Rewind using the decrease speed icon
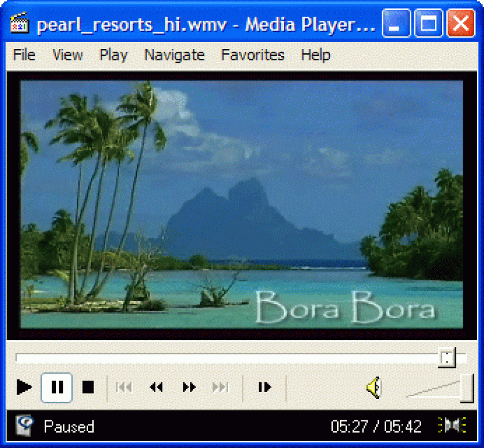484x448 pixels. (156, 387)
